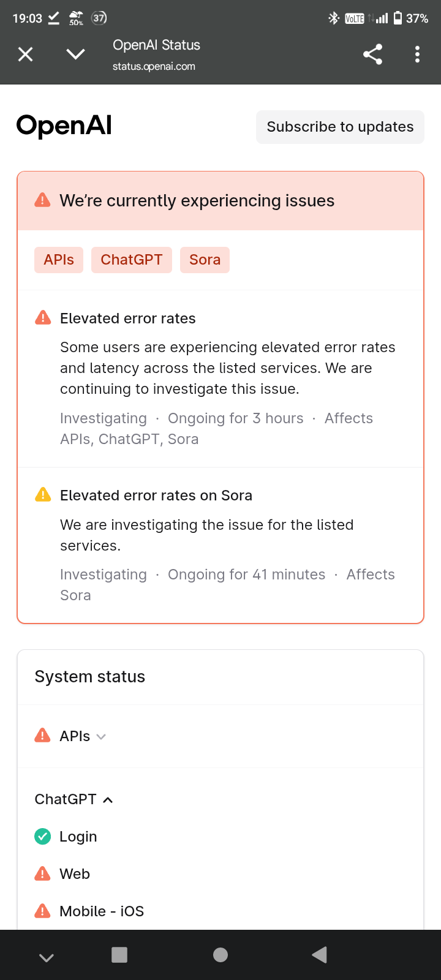The height and width of the screenshot is (980, 441).
Task: Click warning icon next to Web
Action: point(43,873)
